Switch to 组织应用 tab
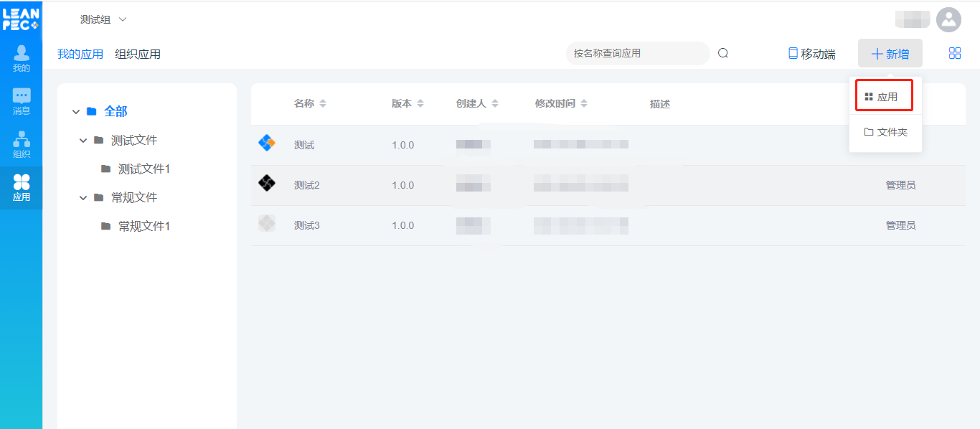 pos(138,54)
